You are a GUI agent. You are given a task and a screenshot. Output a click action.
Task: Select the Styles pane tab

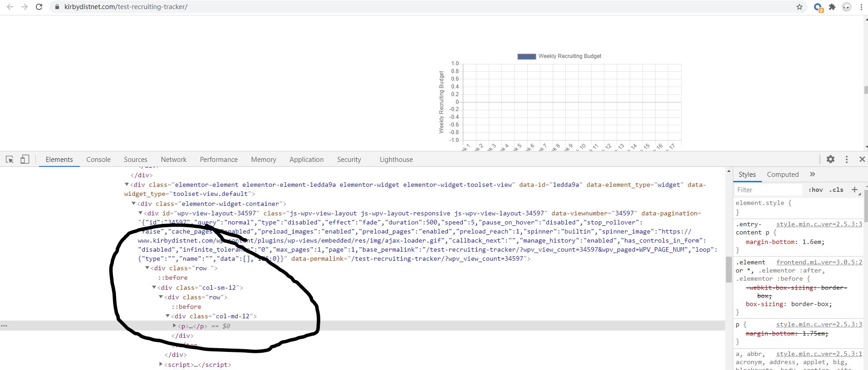click(x=747, y=174)
